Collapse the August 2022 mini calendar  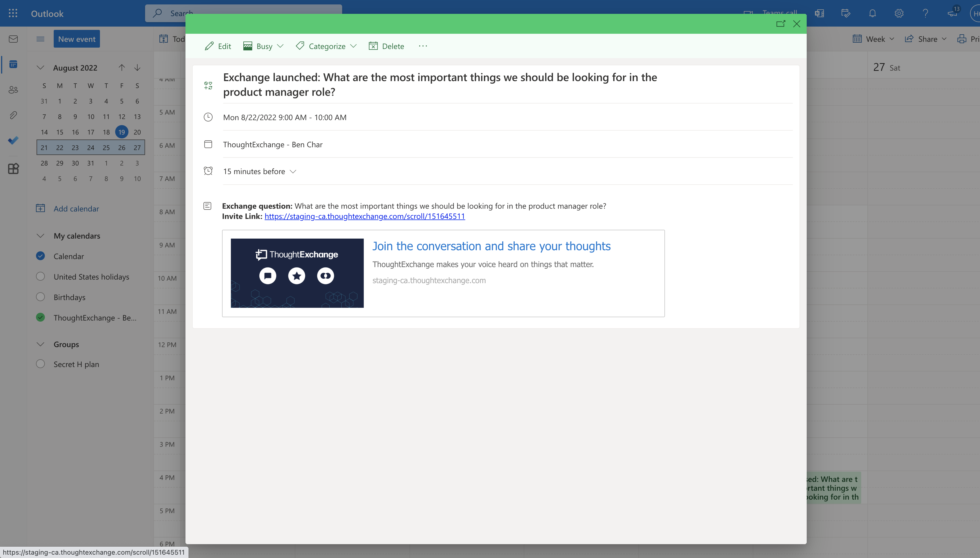pos(40,68)
